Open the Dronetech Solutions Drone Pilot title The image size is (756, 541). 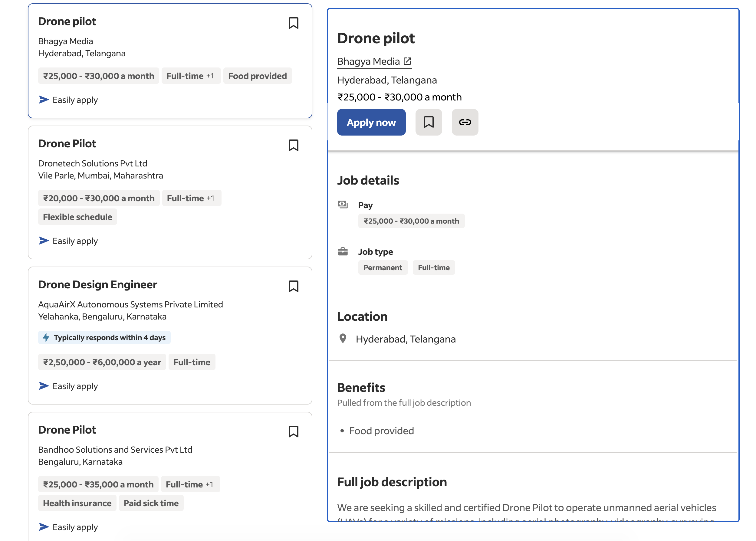67,144
